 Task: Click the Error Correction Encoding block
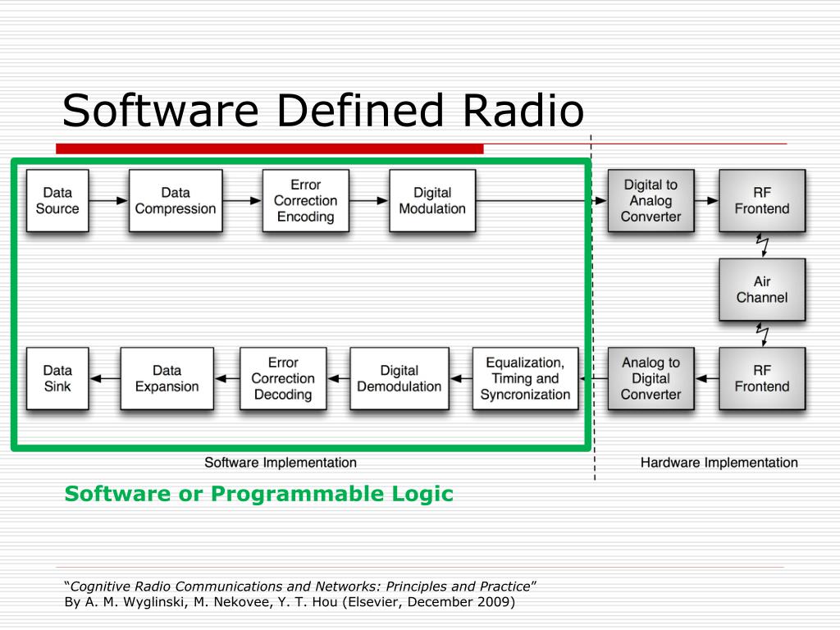point(306,201)
